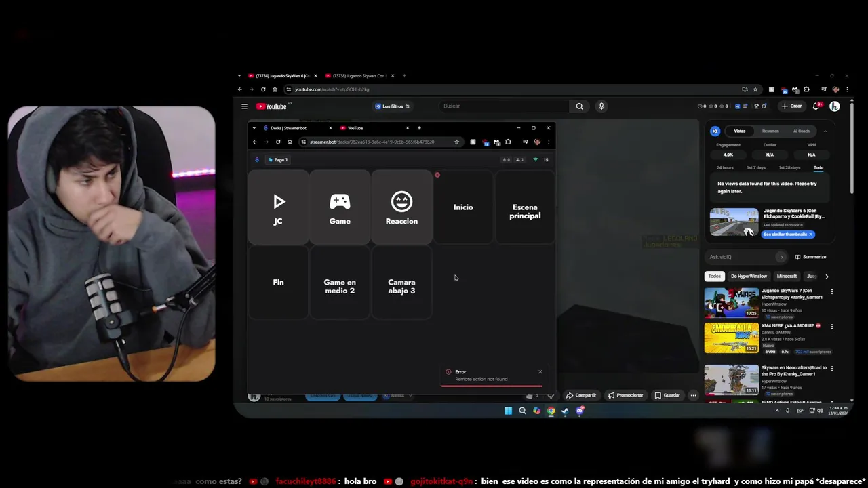This screenshot has height=488, width=868.
Task: Open the Los filtros vidIQ filter
Action: click(x=392, y=106)
